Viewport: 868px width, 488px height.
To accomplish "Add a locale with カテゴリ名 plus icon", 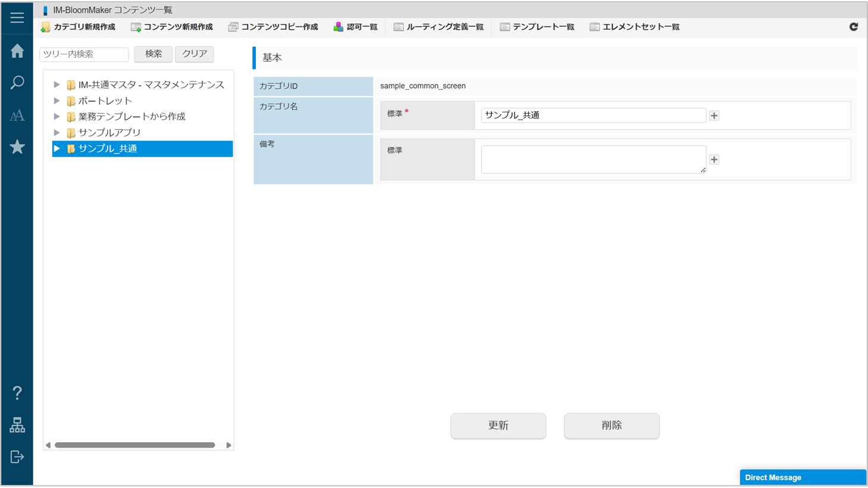I will (714, 115).
